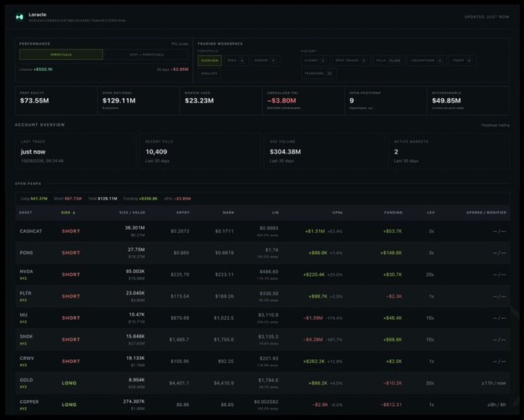Sort table by uPnL column header

(338, 213)
